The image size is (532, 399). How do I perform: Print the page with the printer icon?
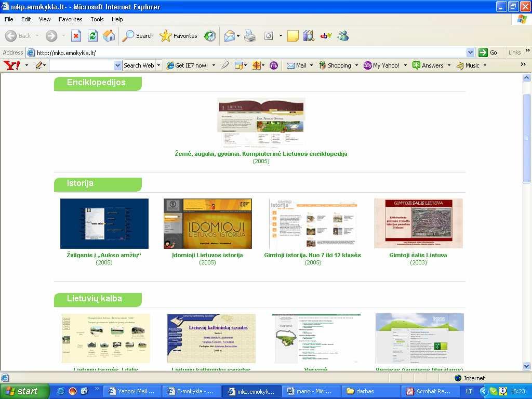[250, 36]
